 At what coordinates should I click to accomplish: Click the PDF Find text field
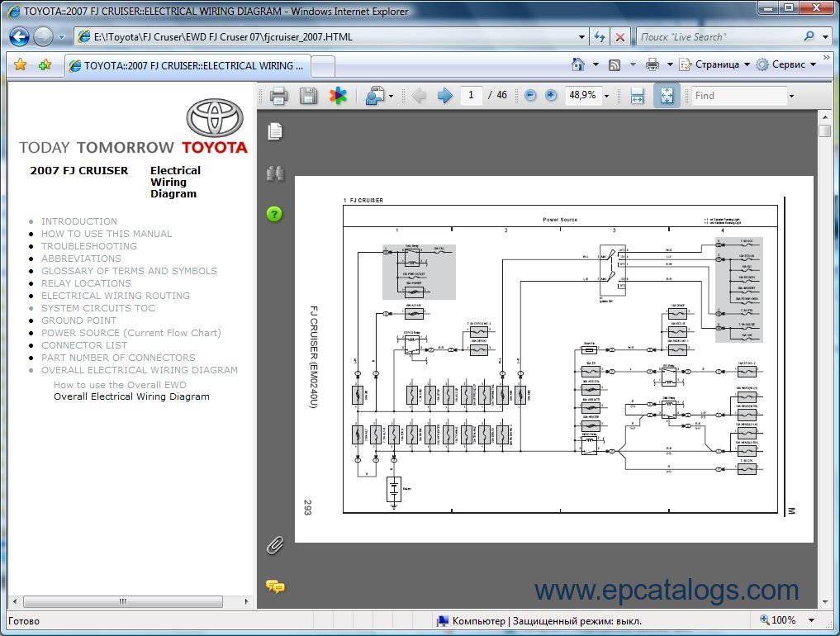(x=738, y=95)
